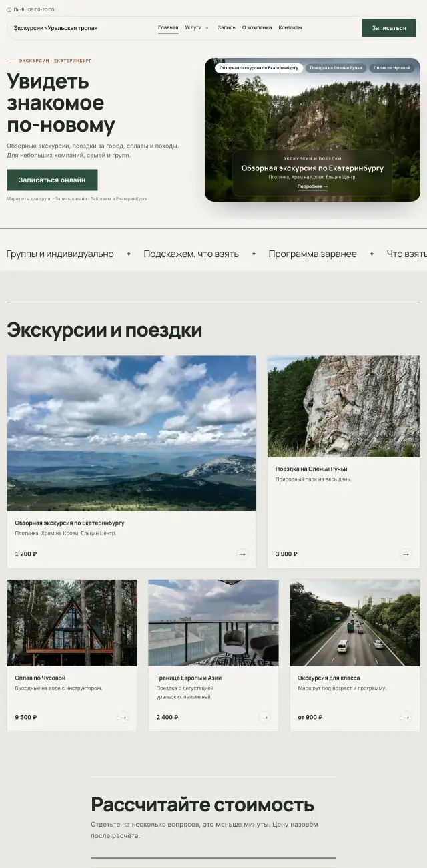Expand the Услуги dropdown chevron
The height and width of the screenshot is (868, 427).
click(207, 28)
